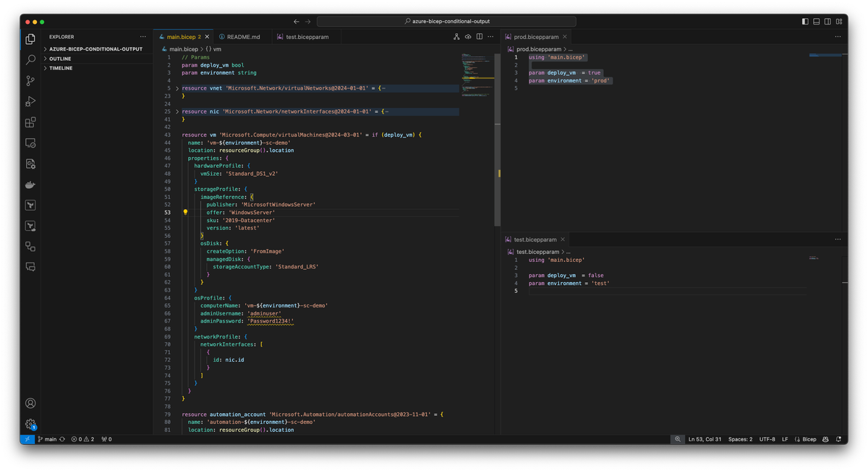Click the value 'test' in test.bicepparam line 4
Screen dimensions: 868x471
coord(600,284)
